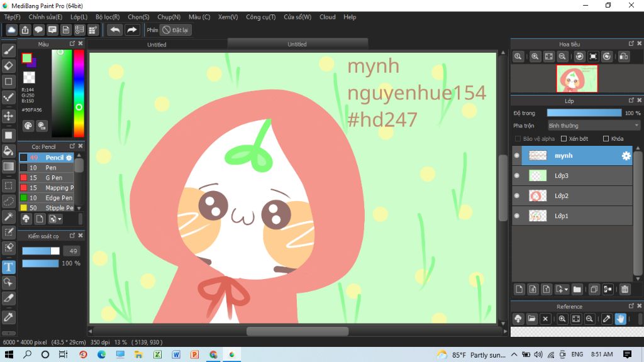Select the Eyedropper tool
This screenshot has width=644, height=362.
tap(9, 317)
